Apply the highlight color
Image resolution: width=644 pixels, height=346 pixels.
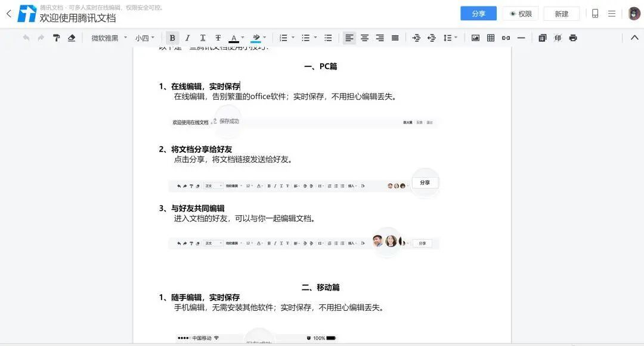pyautogui.click(x=256, y=38)
